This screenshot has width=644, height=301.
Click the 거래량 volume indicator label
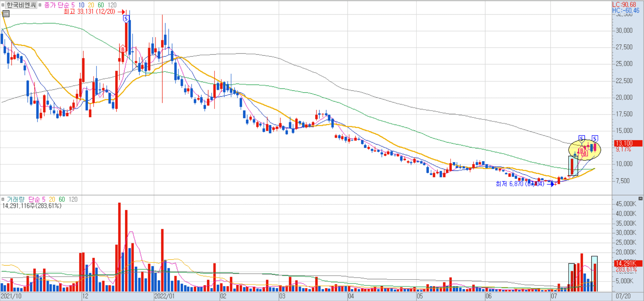16,199
